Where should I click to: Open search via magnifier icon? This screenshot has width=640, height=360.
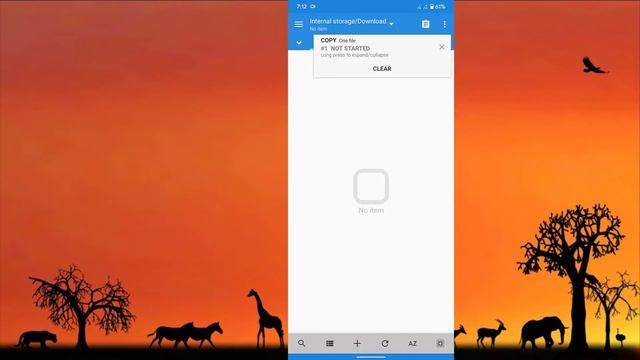302,343
